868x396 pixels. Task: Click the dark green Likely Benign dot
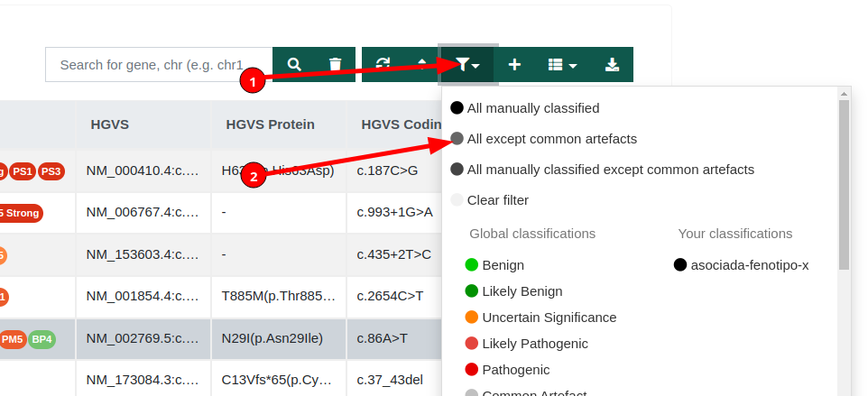(x=472, y=291)
